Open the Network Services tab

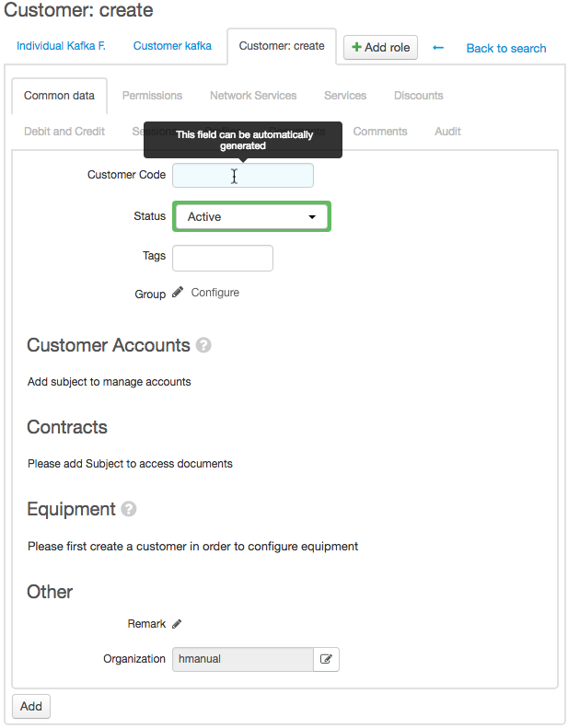253,96
